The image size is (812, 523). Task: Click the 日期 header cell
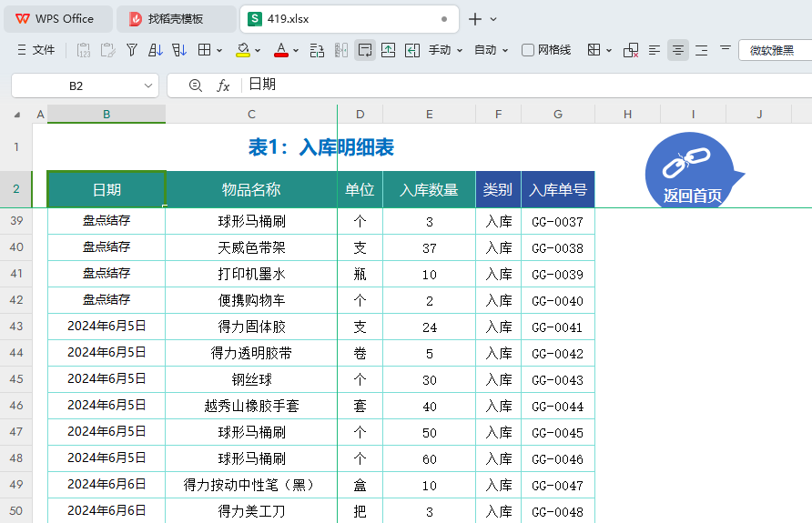pyautogui.click(x=107, y=189)
